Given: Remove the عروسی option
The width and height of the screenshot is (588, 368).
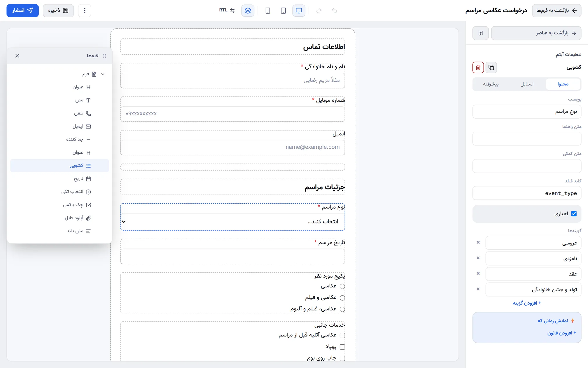Looking at the screenshot, I should click(478, 242).
